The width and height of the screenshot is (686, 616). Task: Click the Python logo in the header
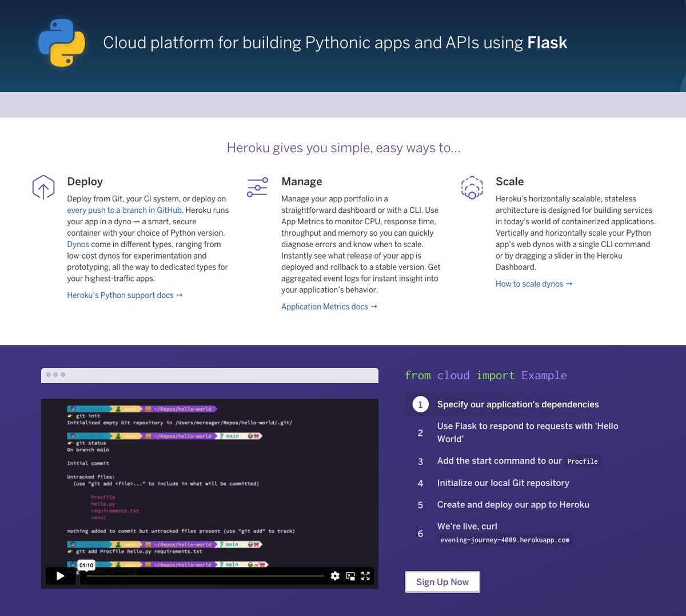pos(62,43)
